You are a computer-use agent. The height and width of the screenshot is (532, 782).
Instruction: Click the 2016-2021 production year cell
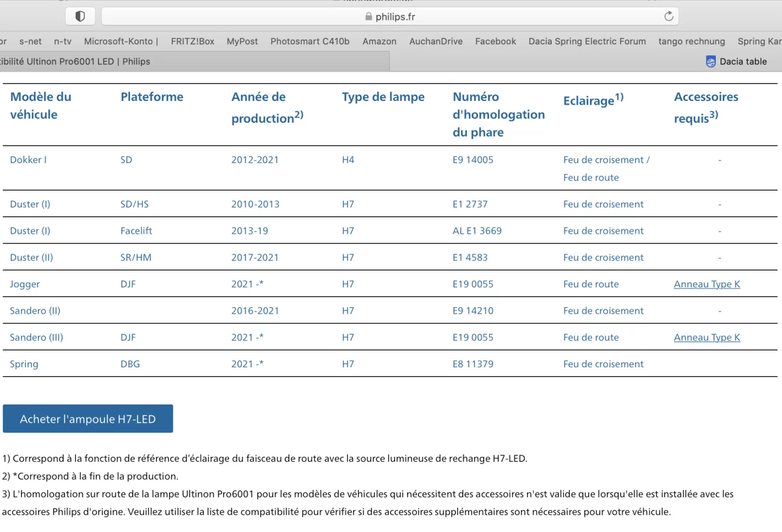coord(255,311)
